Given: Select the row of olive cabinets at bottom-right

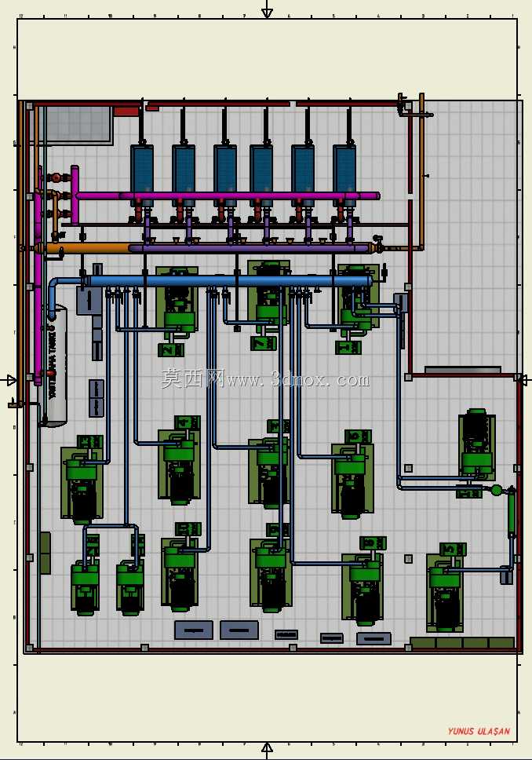Looking at the screenshot, I should pos(462,643).
